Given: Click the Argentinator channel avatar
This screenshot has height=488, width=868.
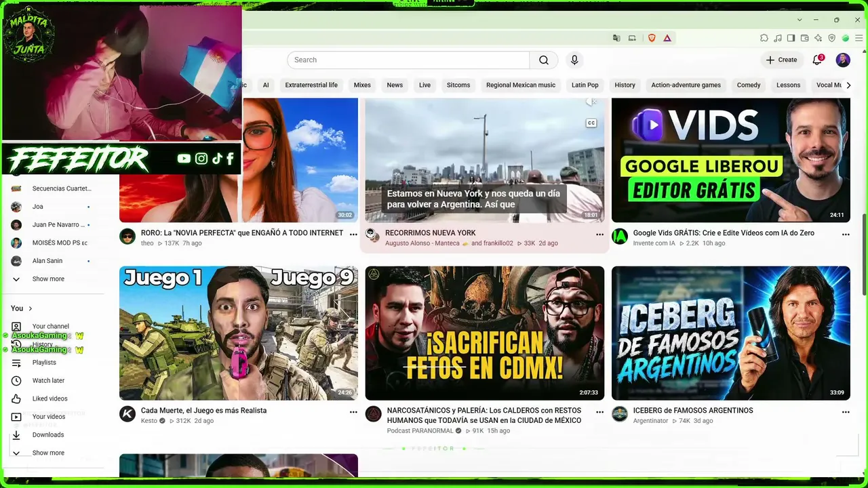Looking at the screenshot, I should tap(620, 414).
